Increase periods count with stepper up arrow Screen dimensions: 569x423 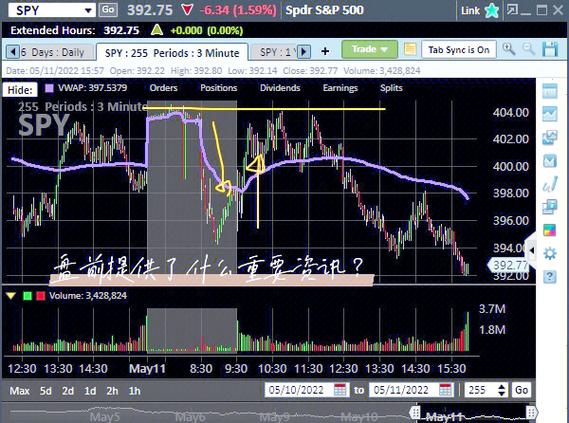502,387
